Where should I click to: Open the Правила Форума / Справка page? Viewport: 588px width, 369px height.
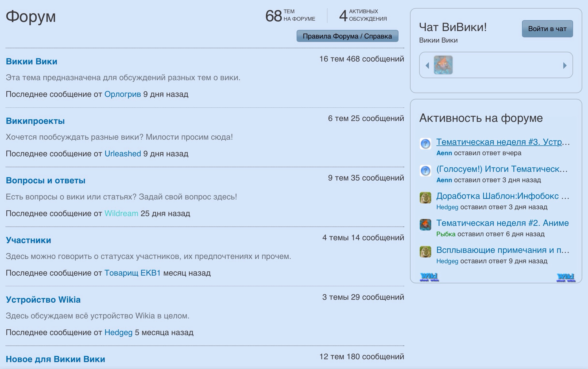(x=349, y=36)
